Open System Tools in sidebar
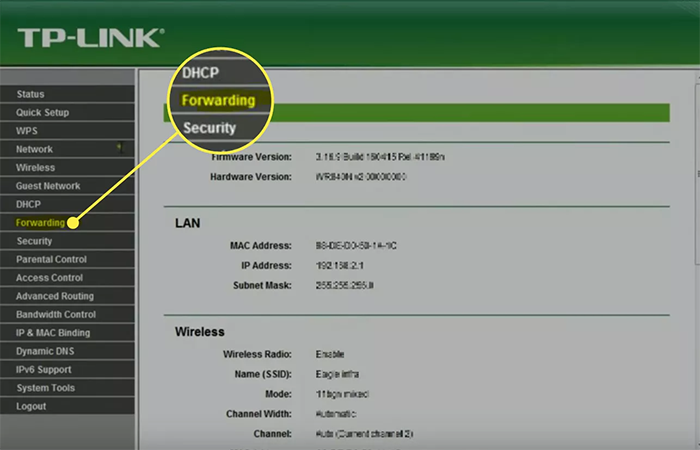The width and height of the screenshot is (700, 450). [45, 388]
